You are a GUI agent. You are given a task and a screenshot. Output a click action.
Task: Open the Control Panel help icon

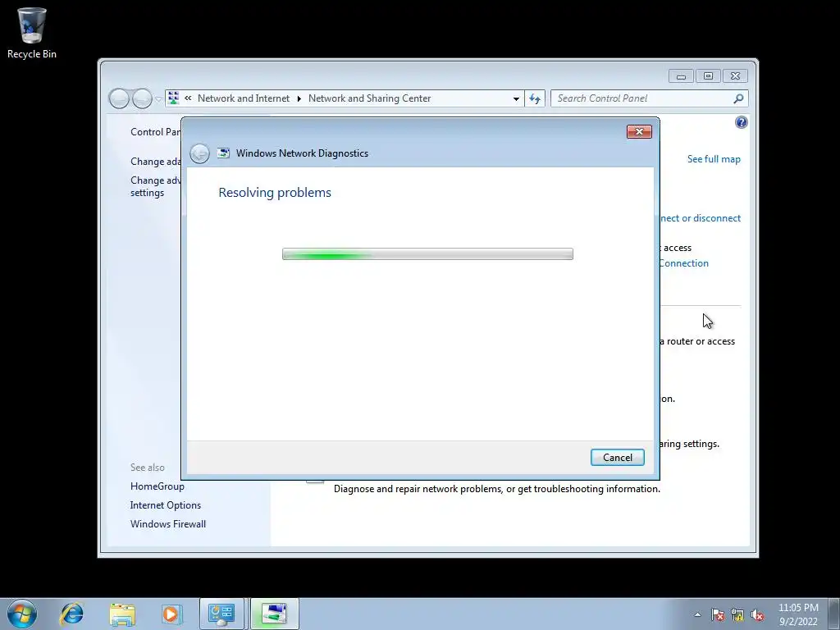741,123
